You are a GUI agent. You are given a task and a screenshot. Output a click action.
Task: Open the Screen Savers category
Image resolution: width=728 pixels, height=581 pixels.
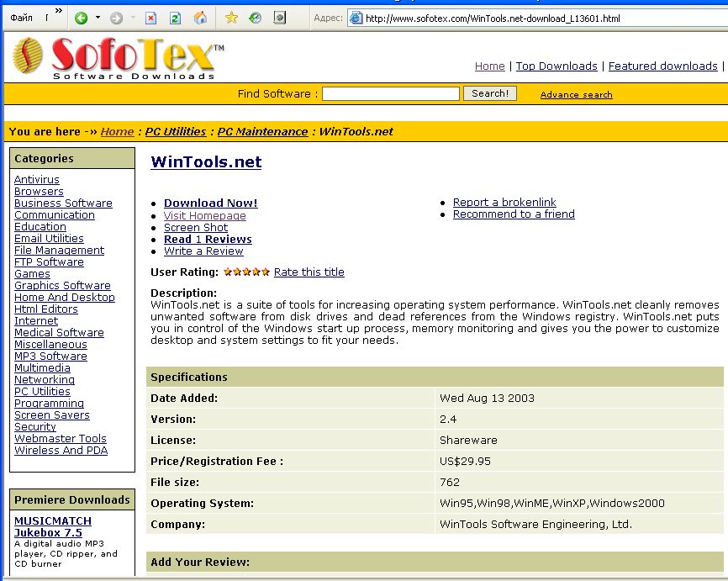pyautogui.click(x=52, y=415)
